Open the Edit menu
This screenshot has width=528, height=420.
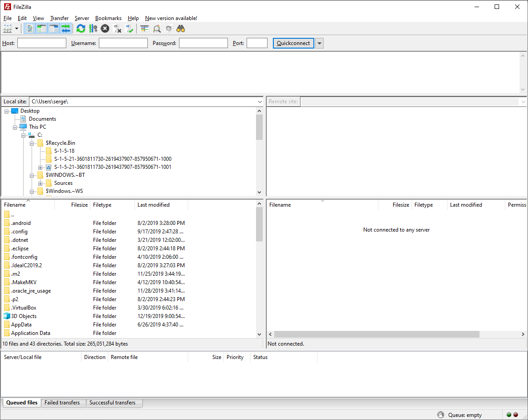click(x=22, y=18)
